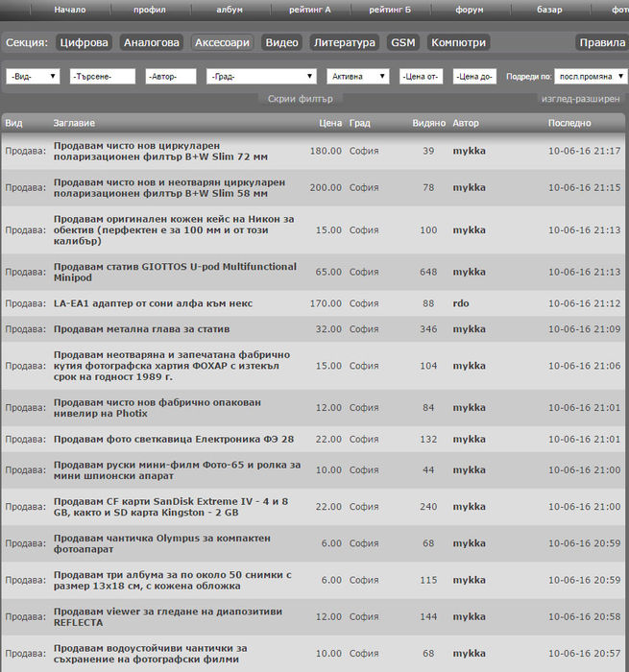Click the албум menu item

230,10
